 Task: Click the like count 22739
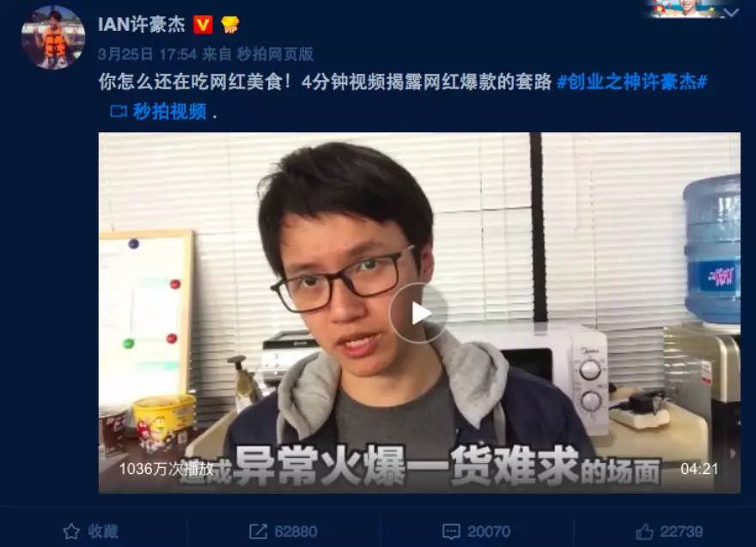click(x=681, y=532)
